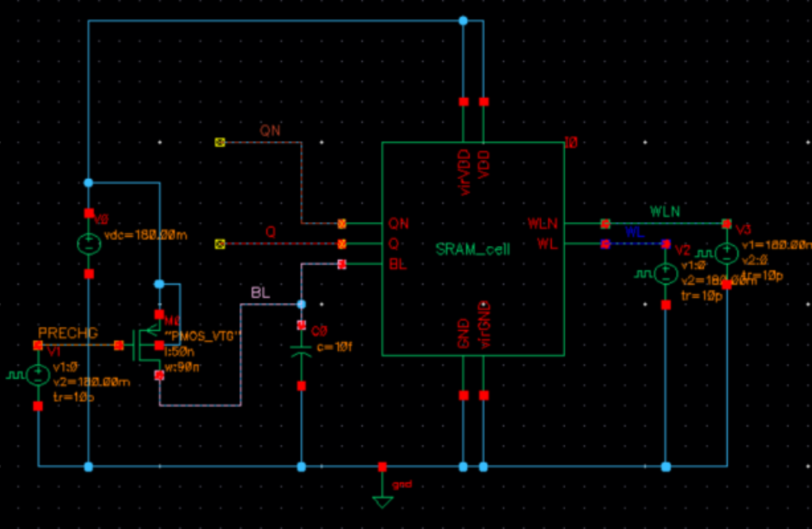Screen dimensions: 812x529
Task: Select the V2 pulse source symbol
Action: coord(666,274)
